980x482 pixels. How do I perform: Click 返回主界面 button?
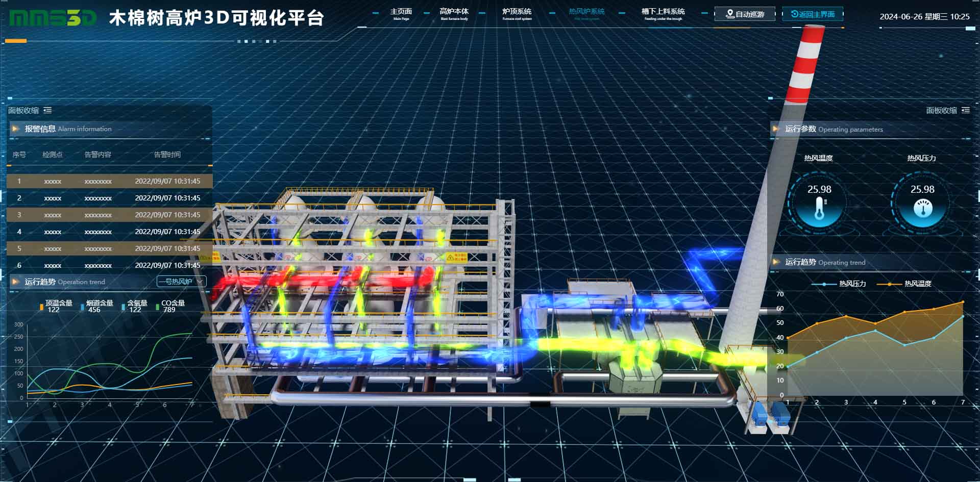pos(813,14)
